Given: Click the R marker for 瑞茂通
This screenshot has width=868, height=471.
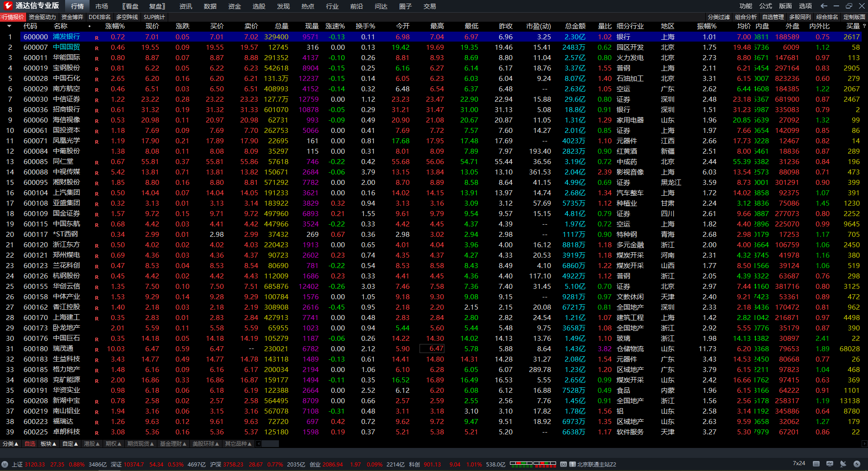Looking at the screenshot, I should pos(97,349).
